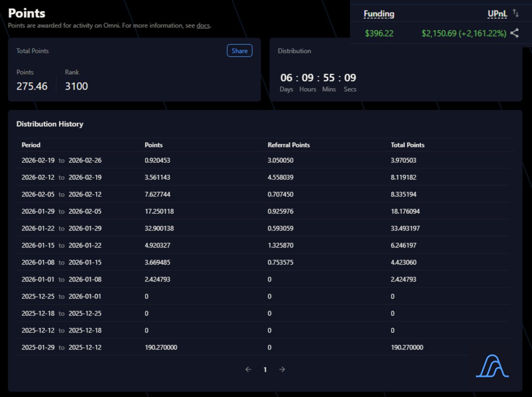
Task: Click points value 7.627744
Action: click(x=157, y=194)
